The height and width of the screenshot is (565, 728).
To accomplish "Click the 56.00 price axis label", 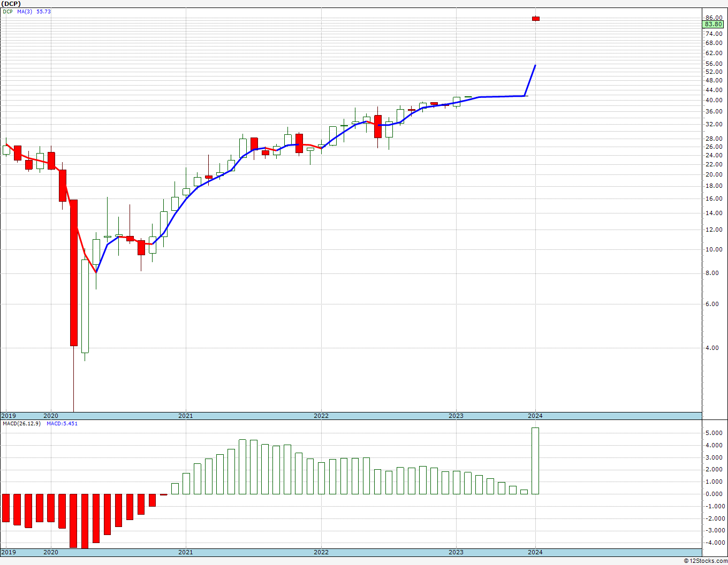I will tap(714, 64).
